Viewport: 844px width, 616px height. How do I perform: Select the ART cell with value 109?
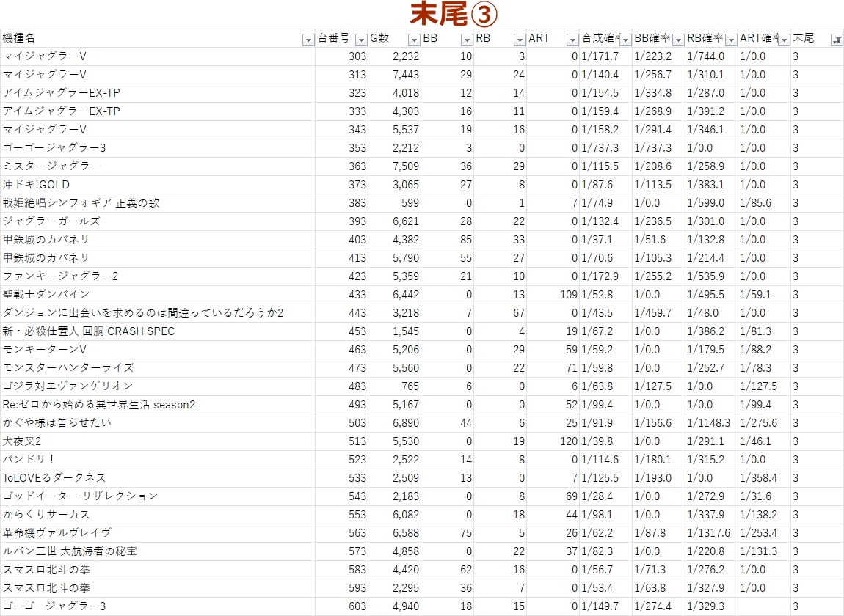click(553, 294)
